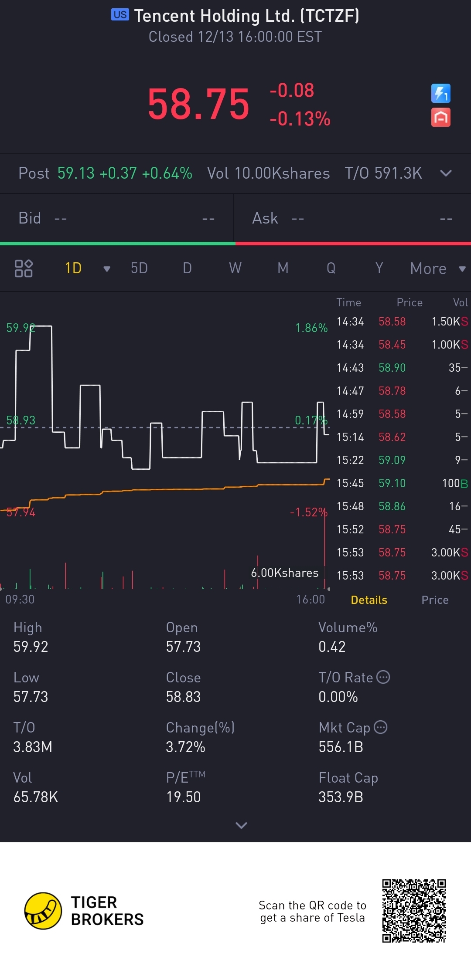Select the 15:14 trade at 58.62

(402, 437)
